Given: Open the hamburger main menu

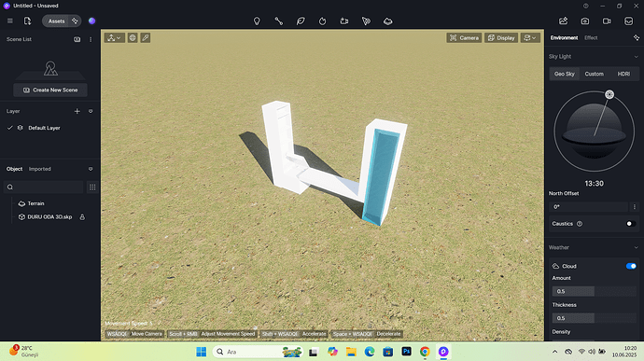Looking at the screenshot, I should [10, 21].
